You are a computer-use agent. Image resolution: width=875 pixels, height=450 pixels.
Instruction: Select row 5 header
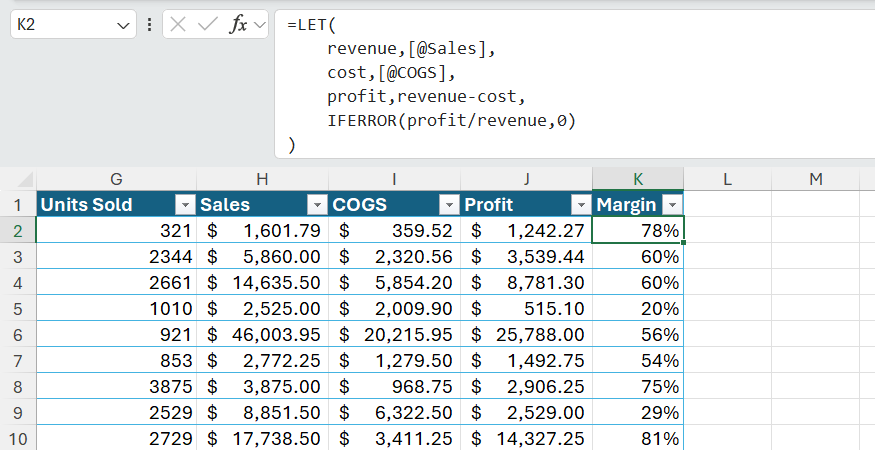[18, 308]
